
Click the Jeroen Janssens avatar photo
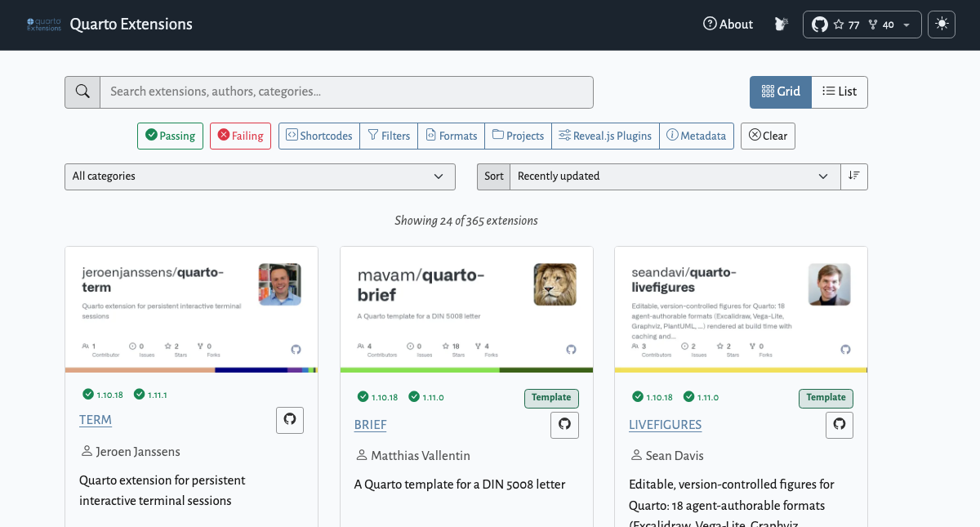coord(280,284)
